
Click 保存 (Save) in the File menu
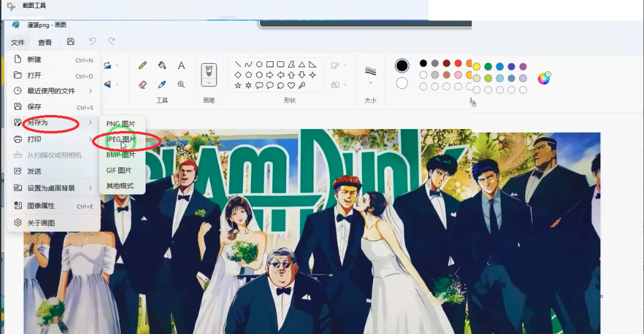click(x=54, y=107)
